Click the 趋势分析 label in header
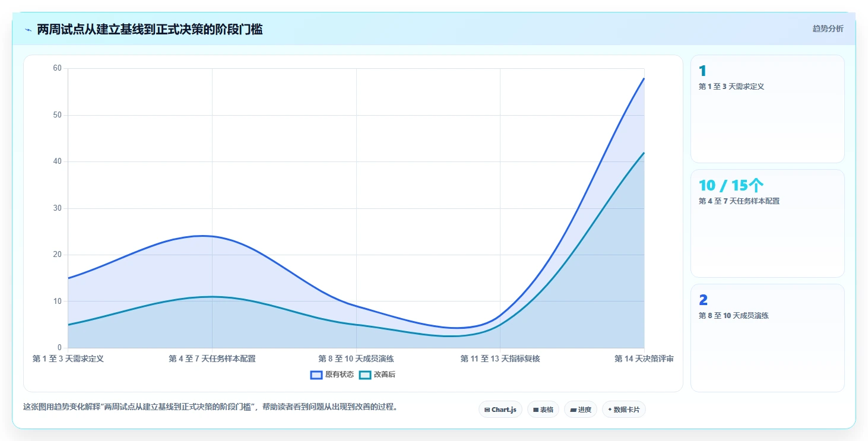 [828, 28]
